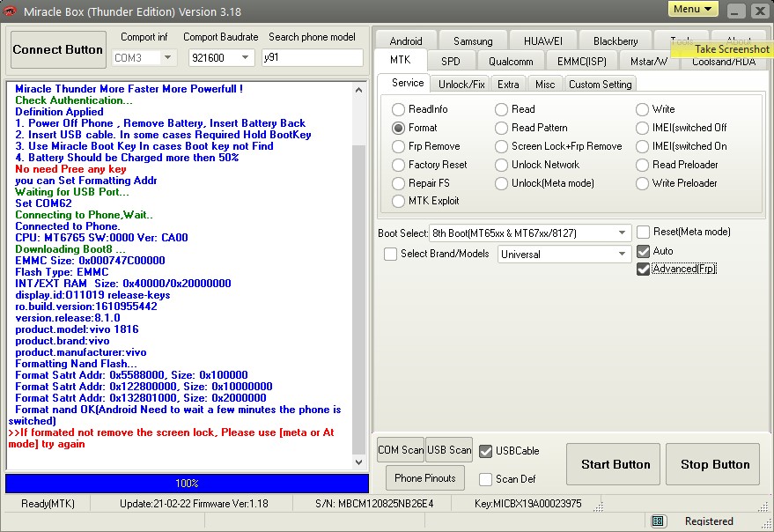Switch to the MTK tab
774x532 pixels.
pyautogui.click(x=400, y=60)
